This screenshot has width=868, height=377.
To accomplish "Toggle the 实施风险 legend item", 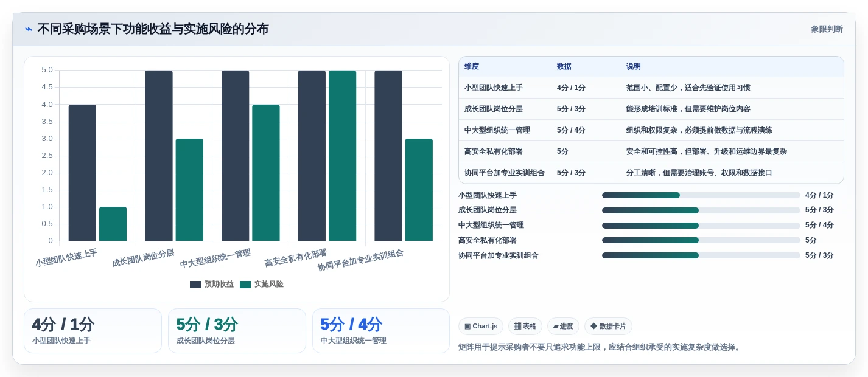I will click(262, 284).
